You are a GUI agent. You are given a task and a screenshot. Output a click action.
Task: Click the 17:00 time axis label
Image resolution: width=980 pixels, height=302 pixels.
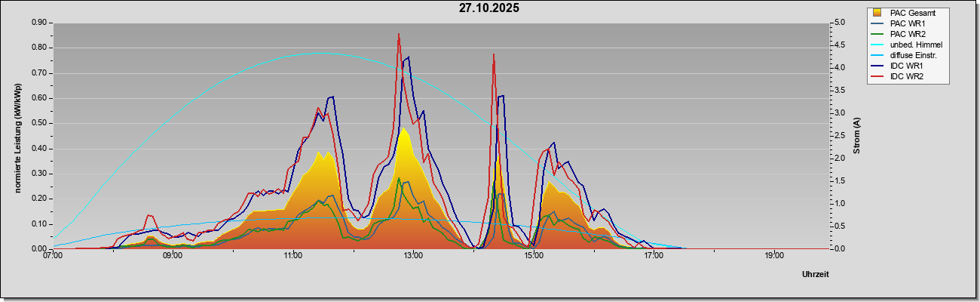coord(654,256)
